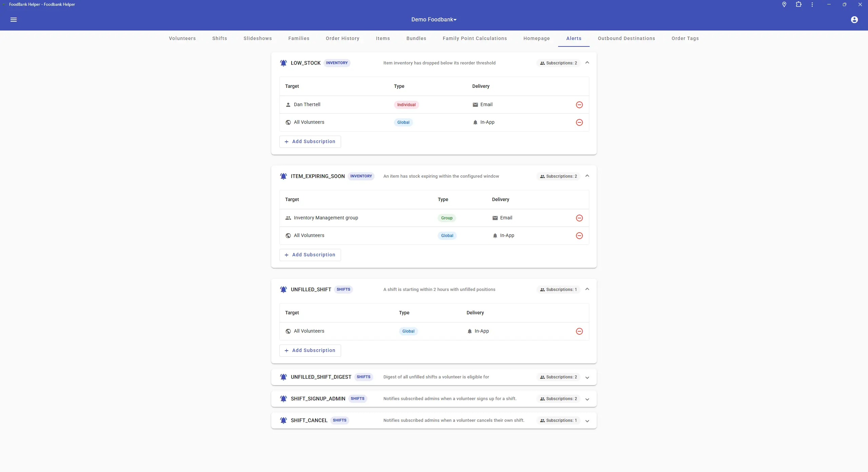The image size is (868, 472).
Task: Select the Alerts tab
Action: tap(574, 38)
